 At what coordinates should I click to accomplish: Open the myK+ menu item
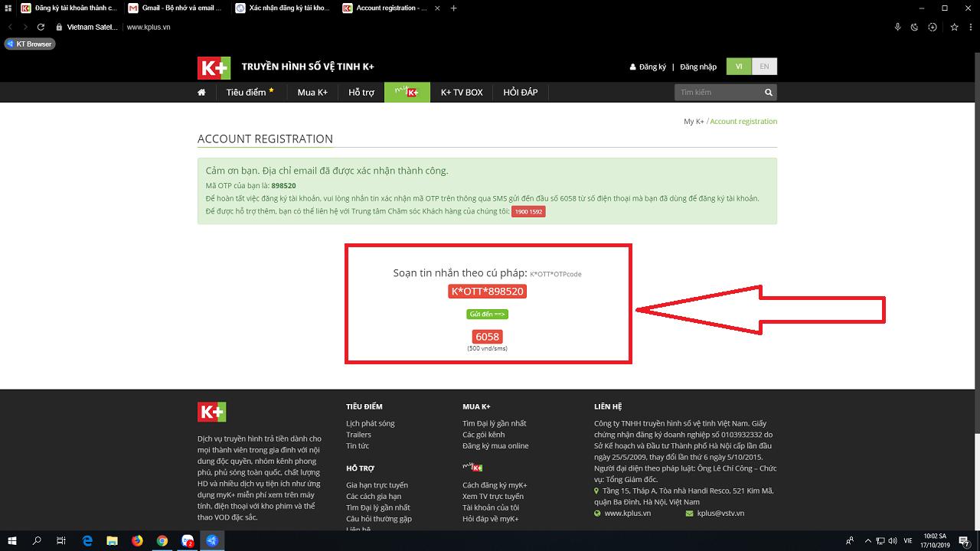(407, 93)
